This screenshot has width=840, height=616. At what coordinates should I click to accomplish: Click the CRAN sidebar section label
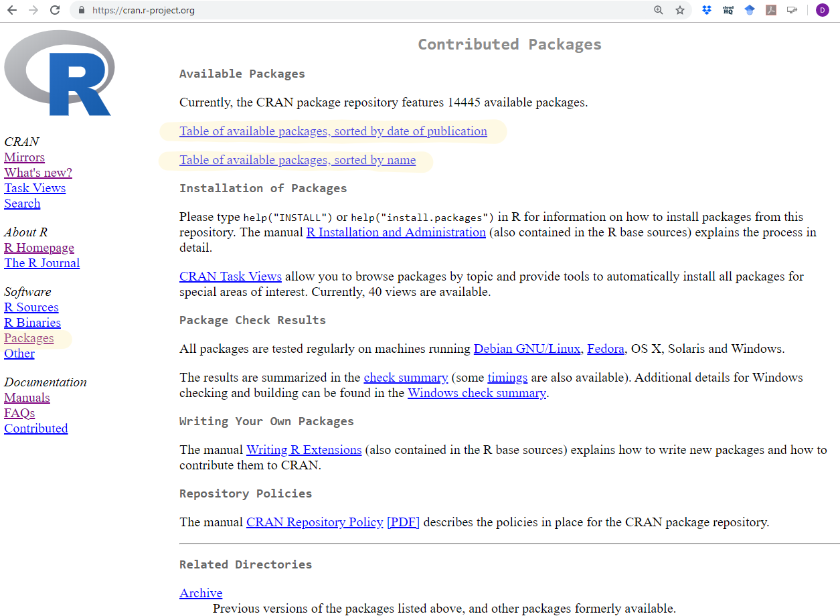coord(21,142)
